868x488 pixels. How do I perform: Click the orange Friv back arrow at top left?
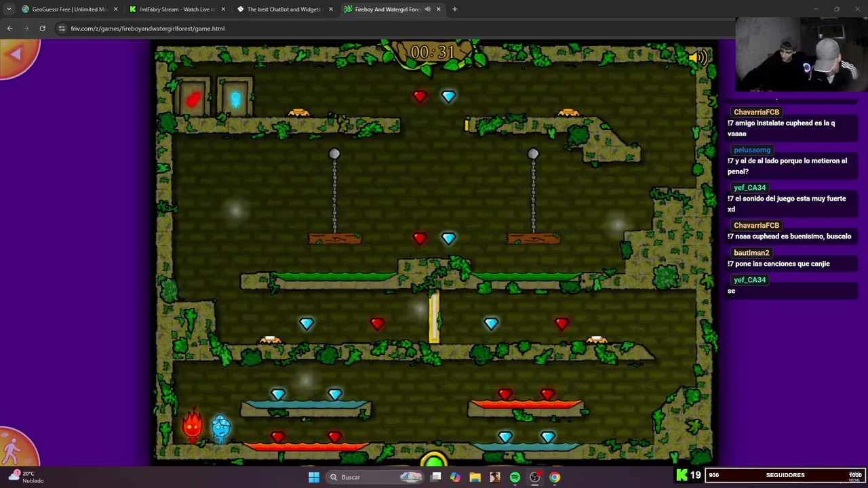(17, 56)
